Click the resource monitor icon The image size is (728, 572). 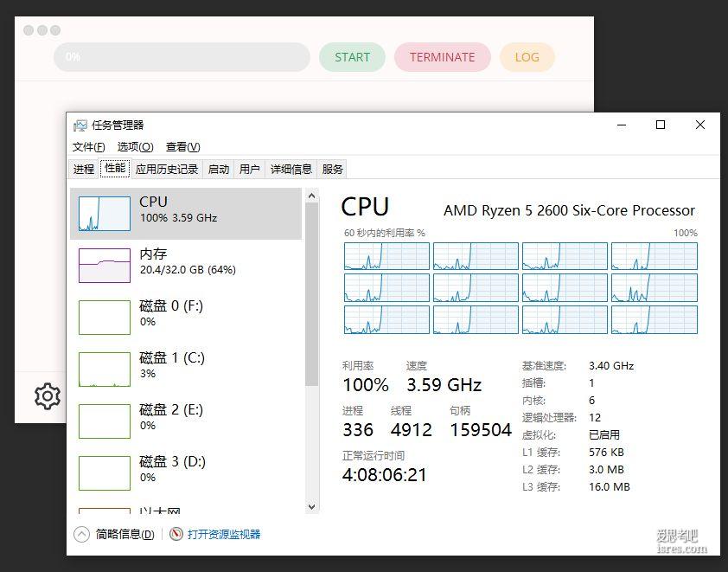pyautogui.click(x=176, y=534)
